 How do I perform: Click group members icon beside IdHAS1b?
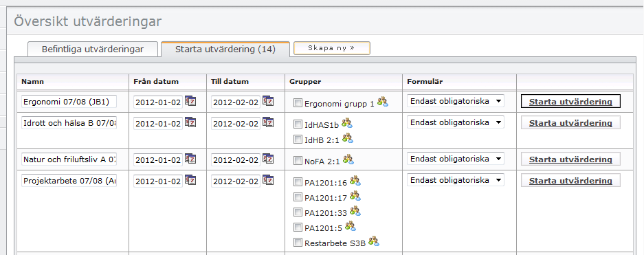pyautogui.click(x=347, y=123)
